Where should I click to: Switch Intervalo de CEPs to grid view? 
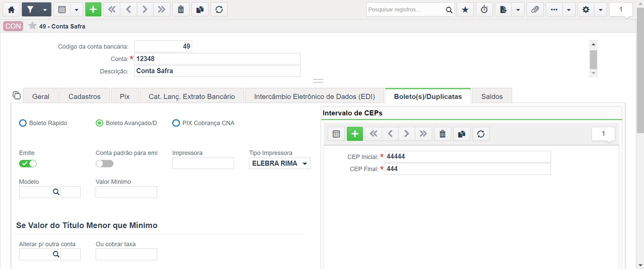[336, 134]
